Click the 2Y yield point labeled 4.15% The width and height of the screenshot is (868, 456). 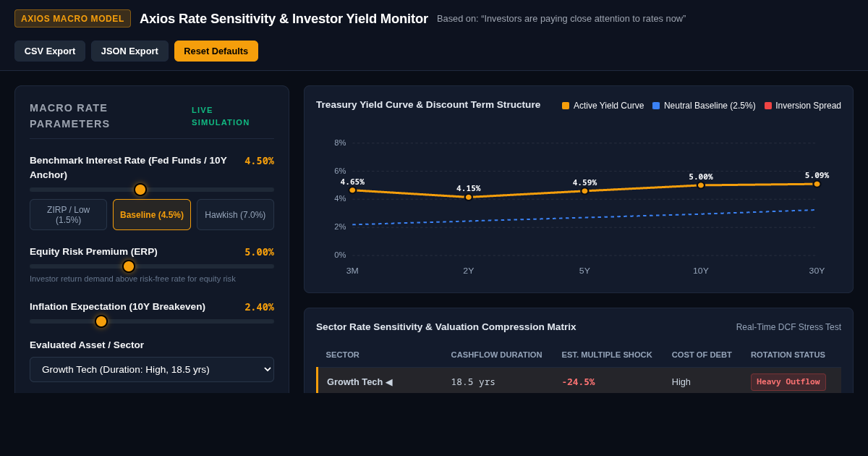click(x=469, y=197)
